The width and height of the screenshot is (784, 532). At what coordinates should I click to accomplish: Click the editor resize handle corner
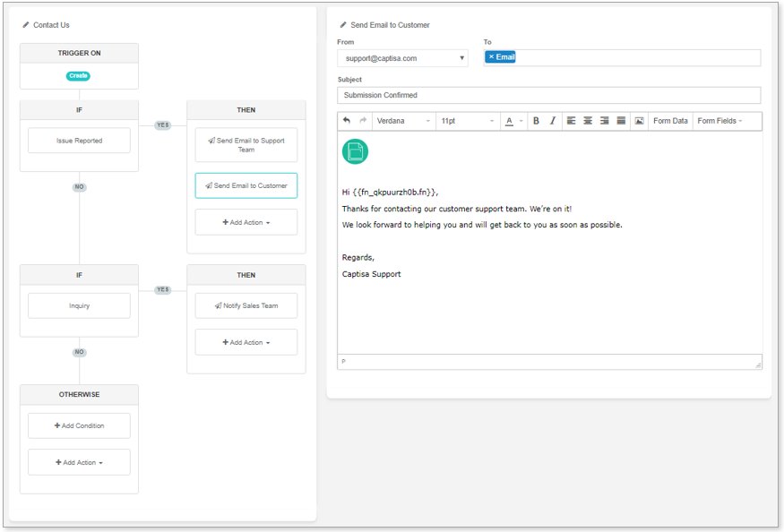(758, 365)
